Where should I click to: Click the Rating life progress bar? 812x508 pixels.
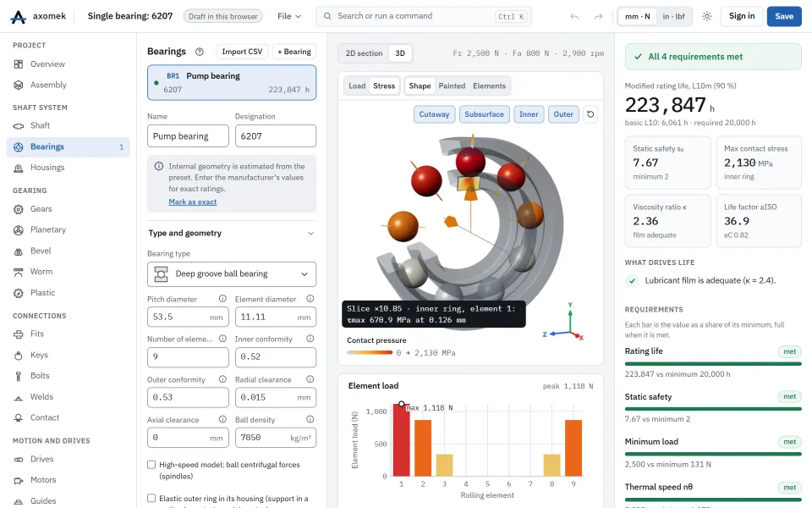click(713, 364)
